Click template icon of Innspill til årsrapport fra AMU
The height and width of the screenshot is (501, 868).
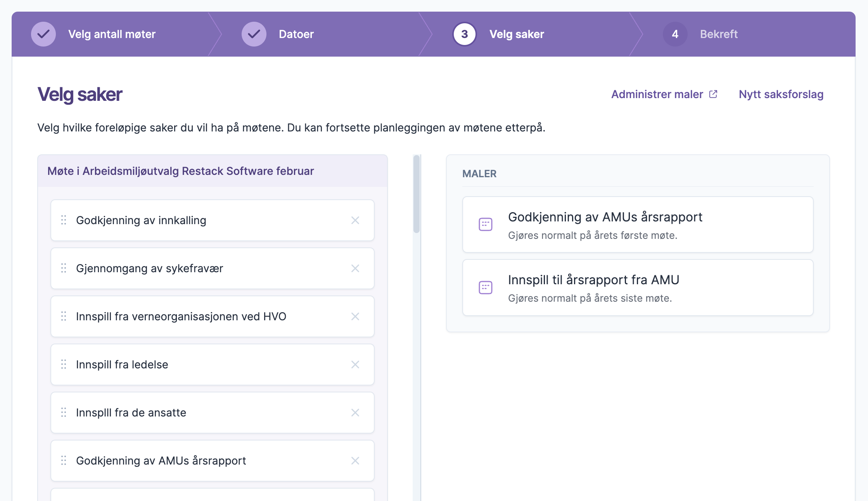[x=485, y=287]
